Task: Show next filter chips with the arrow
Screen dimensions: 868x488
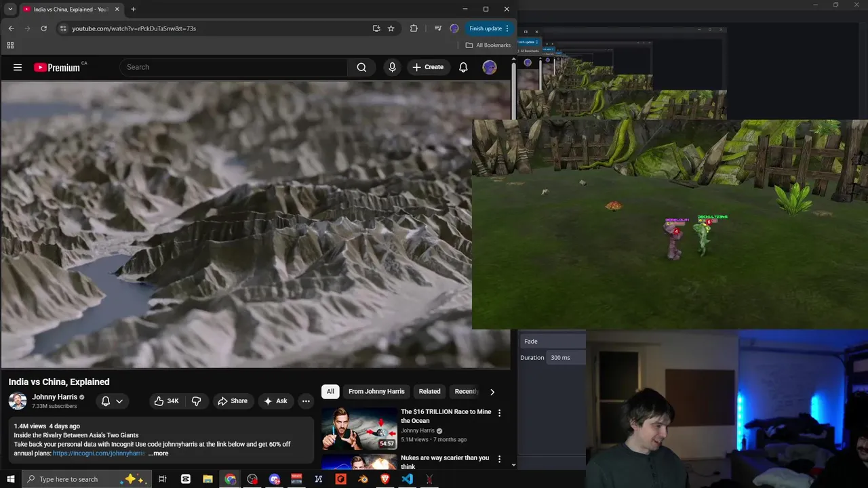Action: [x=492, y=392]
